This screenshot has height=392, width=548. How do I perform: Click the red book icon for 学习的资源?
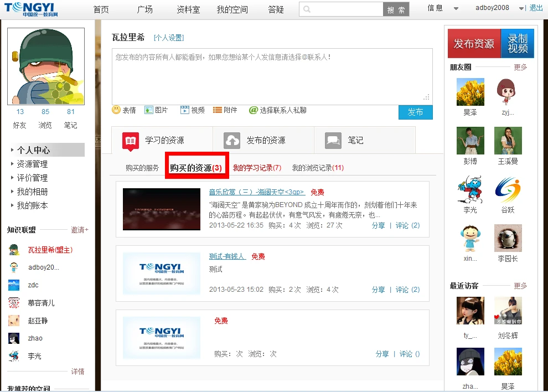(x=131, y=141)
